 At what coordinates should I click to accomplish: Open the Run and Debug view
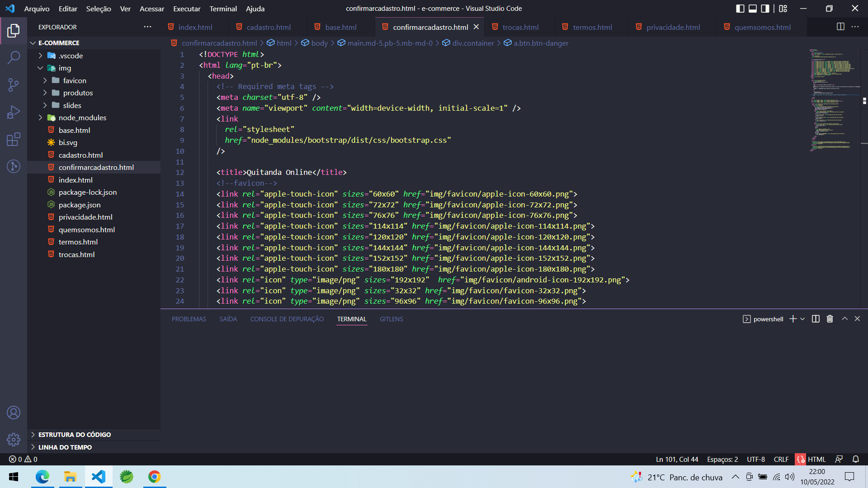14,112
